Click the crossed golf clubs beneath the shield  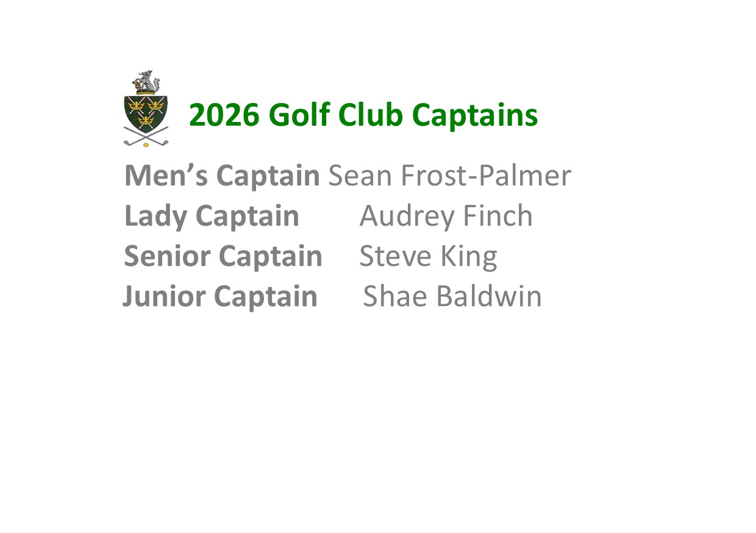(x=146, y=135)
